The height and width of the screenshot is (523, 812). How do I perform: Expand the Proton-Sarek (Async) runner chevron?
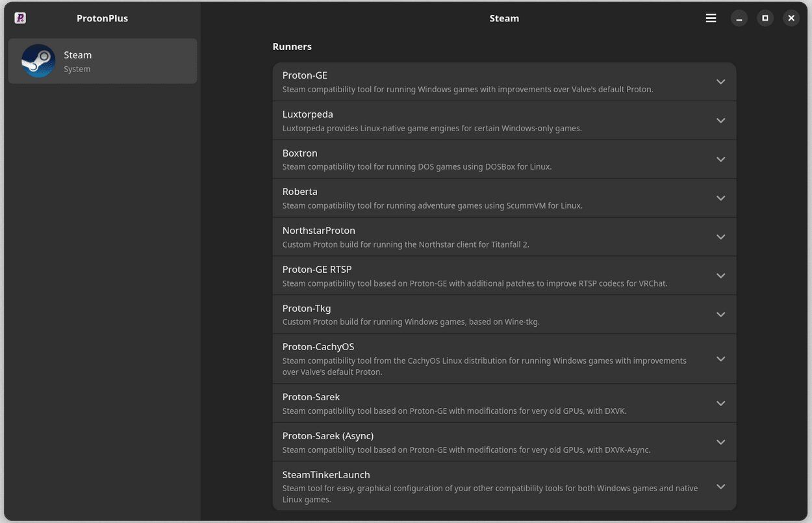(x=720, y=442)
